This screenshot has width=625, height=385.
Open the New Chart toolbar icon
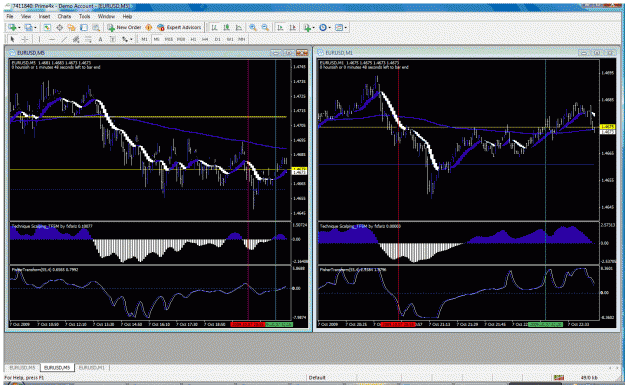point(12,28)
